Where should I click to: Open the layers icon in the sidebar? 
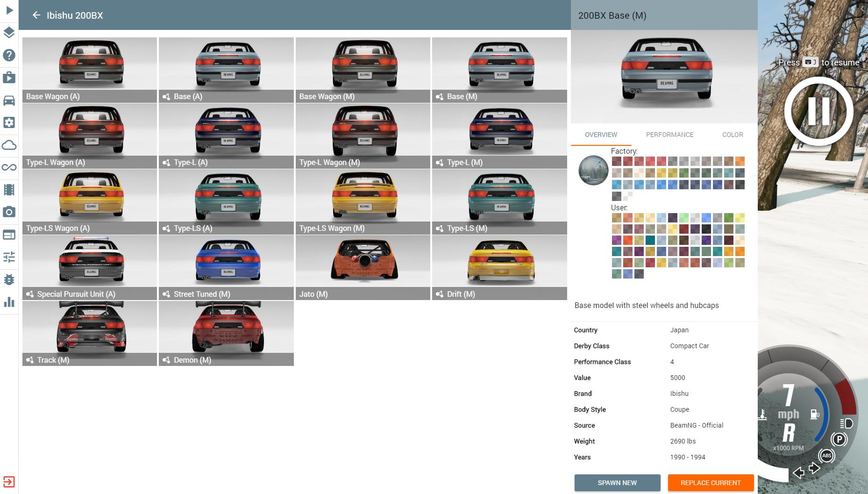point(9,32)
